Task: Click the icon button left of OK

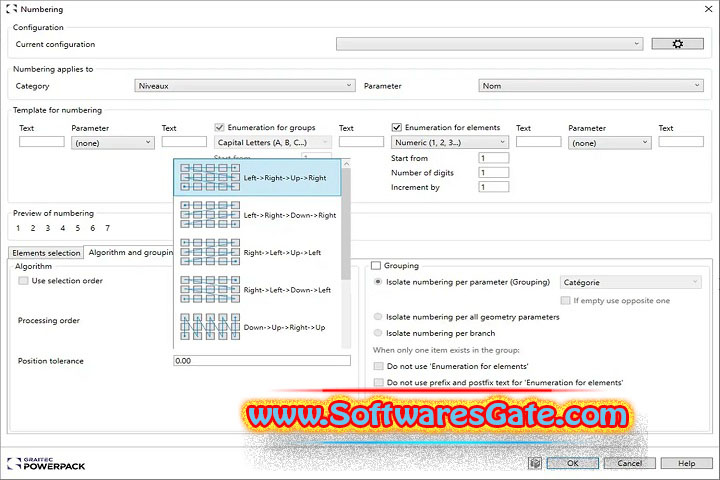Action: pyautogui.click(x=535, y=463)
